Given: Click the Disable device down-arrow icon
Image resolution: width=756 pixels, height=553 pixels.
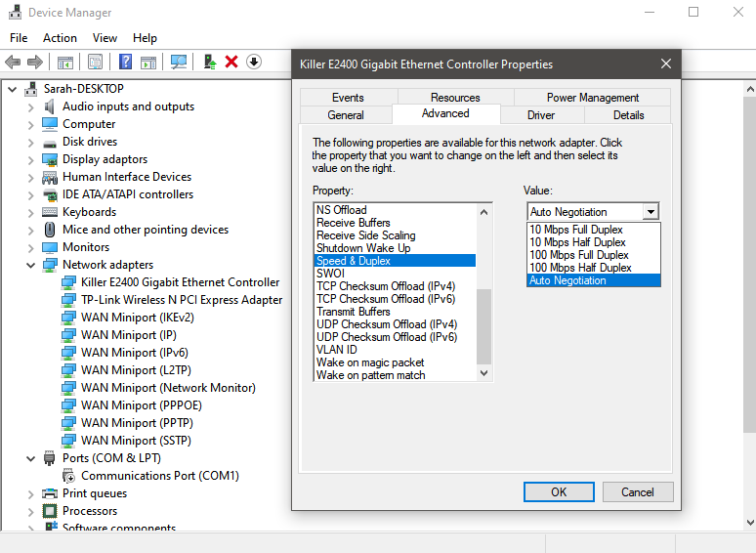Looking at the screenshot, I should click(x=254, y=62).
